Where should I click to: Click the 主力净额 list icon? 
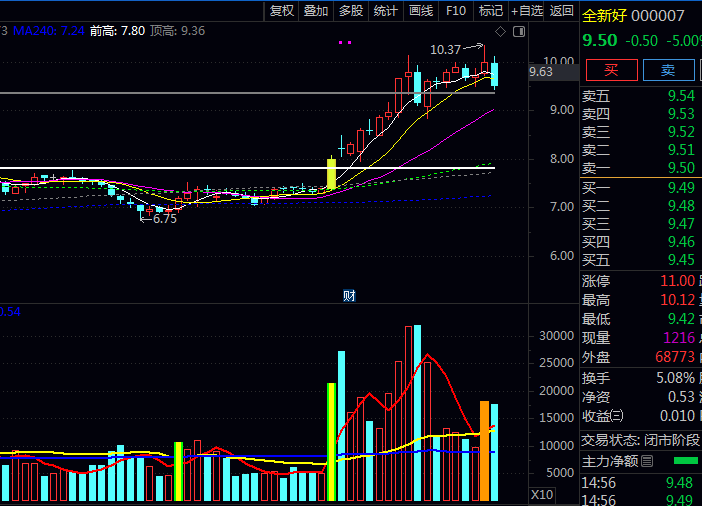(x=647, y=461)
